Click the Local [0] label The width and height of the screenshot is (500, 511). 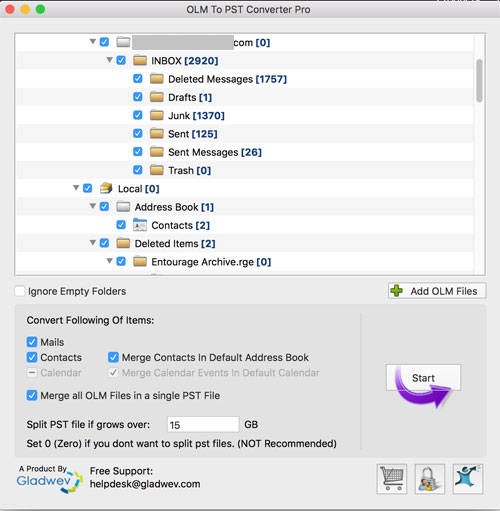(139, 189)
